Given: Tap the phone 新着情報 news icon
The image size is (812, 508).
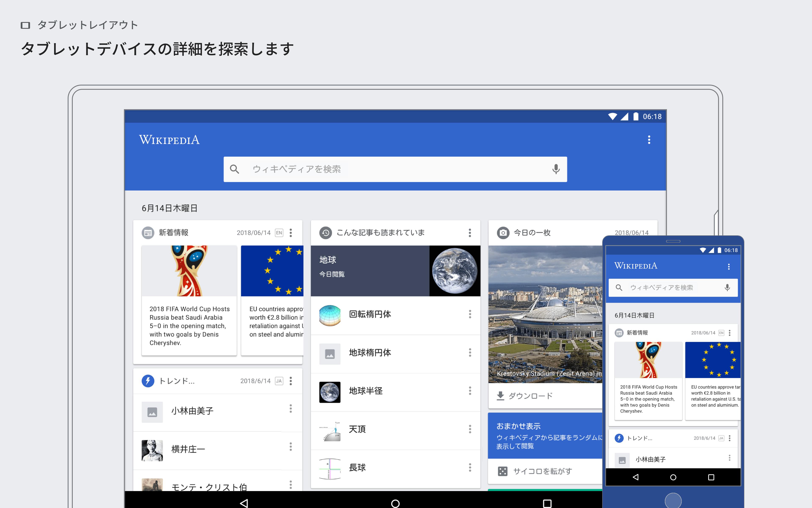Looking at the screenshot, I should click(x=619, y=333).
